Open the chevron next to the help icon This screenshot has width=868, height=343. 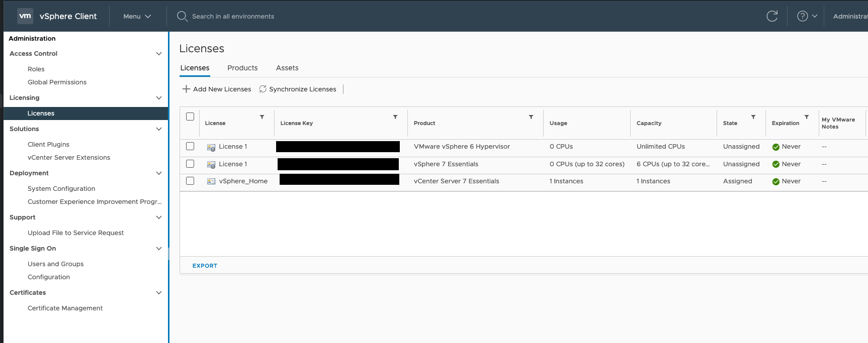point(815,16)
